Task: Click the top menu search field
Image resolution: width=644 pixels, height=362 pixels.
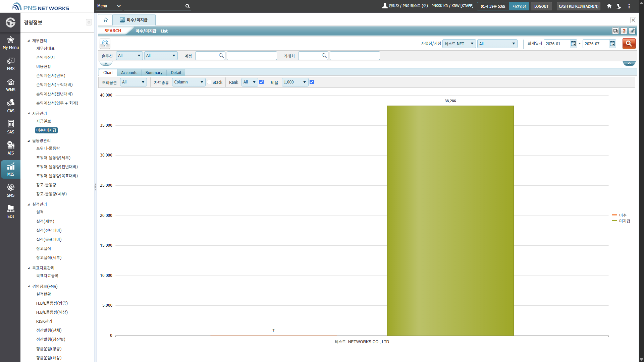Action: pos(154,6)
